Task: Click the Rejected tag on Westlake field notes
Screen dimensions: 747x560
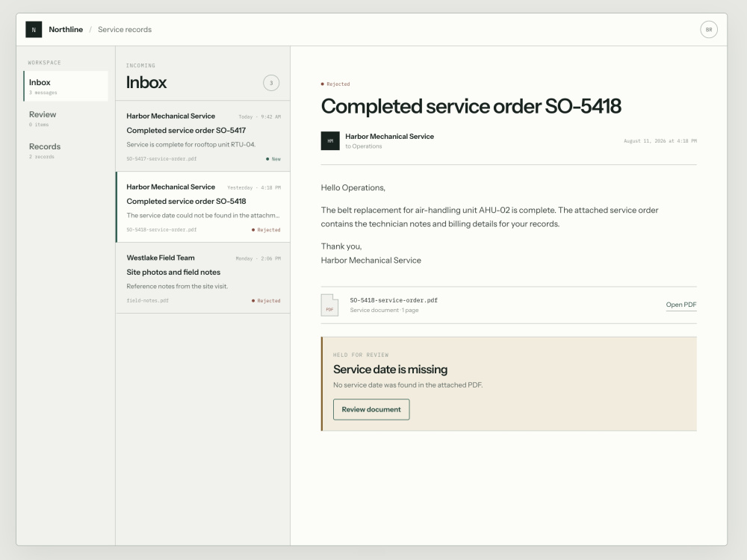Action: click(x=266, y=301)
